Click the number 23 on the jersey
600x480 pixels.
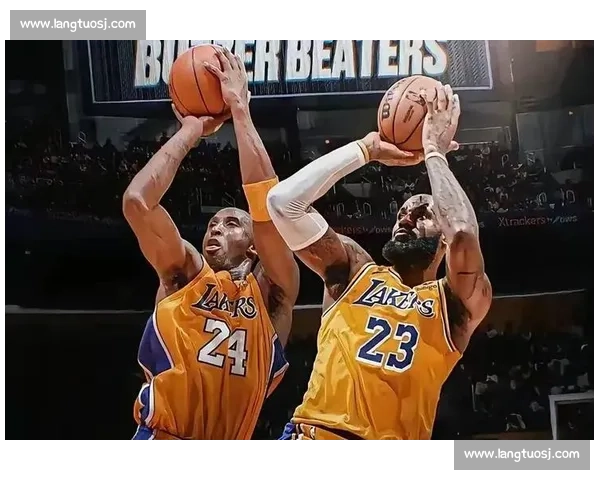click(x=387, y=342)
